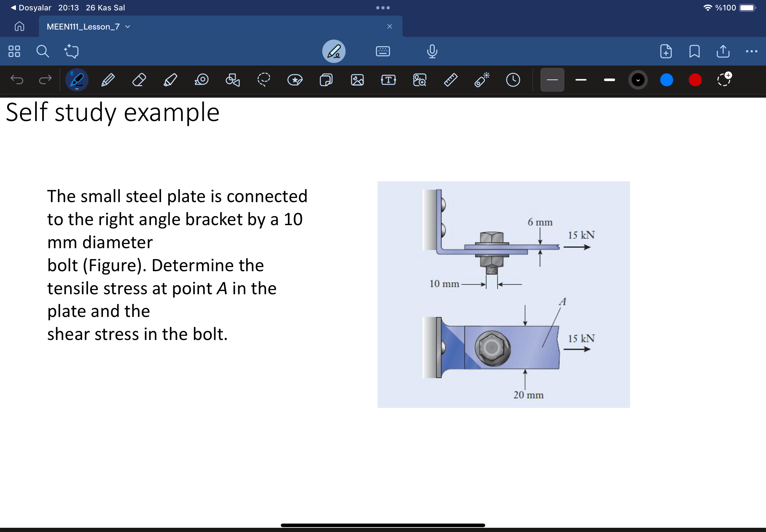Image resolution: width=766 pixels, height=532 pixels.
Task: Select the Highlighter tool
Action: click(170, 79)
